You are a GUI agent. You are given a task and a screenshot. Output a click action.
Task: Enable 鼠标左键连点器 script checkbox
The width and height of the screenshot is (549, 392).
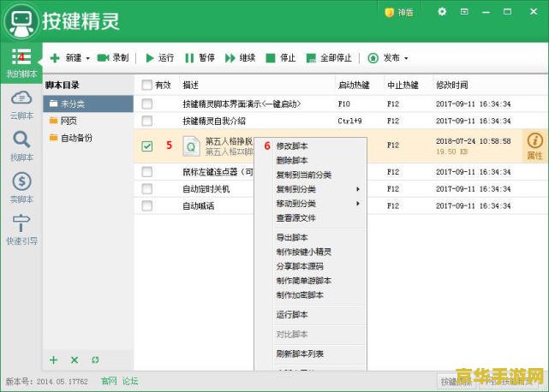pyautogui.click(x=147, y=171)
